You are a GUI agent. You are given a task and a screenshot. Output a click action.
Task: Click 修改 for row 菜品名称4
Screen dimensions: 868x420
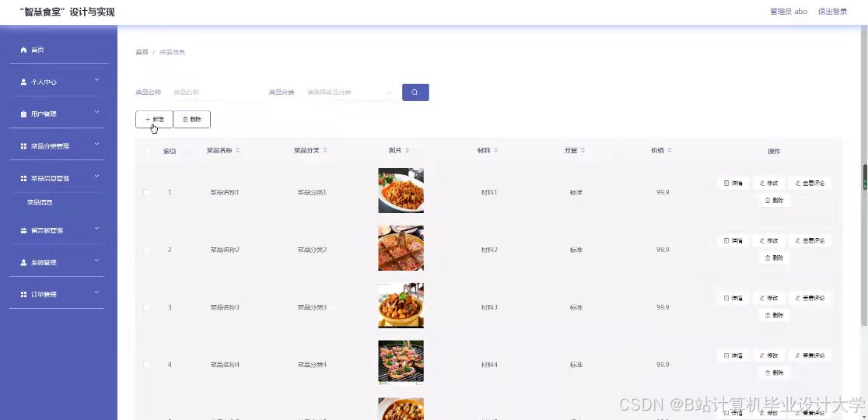point(769,355)
